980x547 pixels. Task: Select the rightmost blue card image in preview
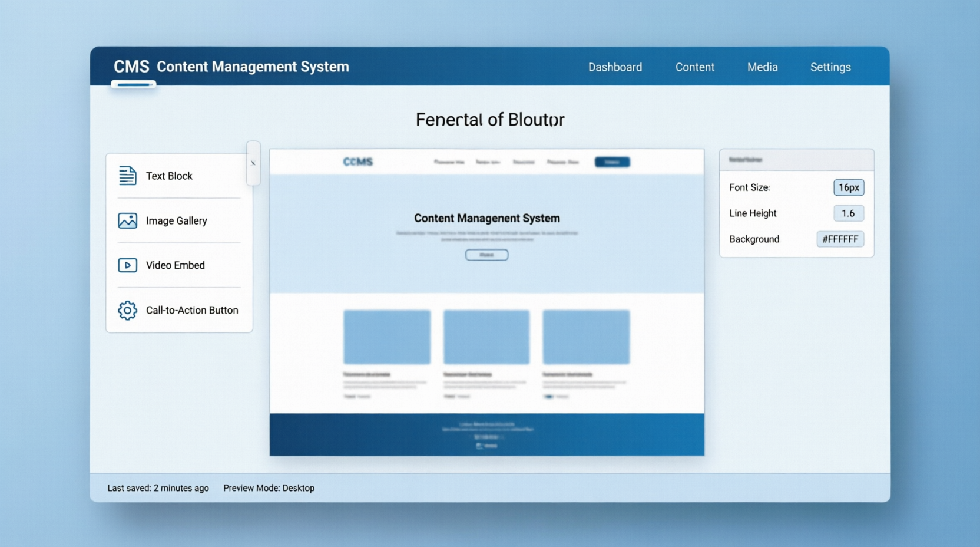pyautogui.click(x=586, y=337)
